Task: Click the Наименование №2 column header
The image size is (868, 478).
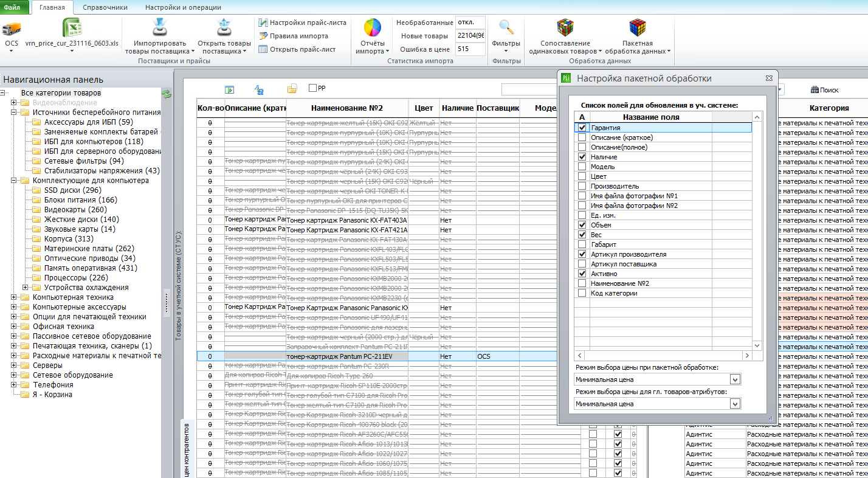Action: pos(347,108)
